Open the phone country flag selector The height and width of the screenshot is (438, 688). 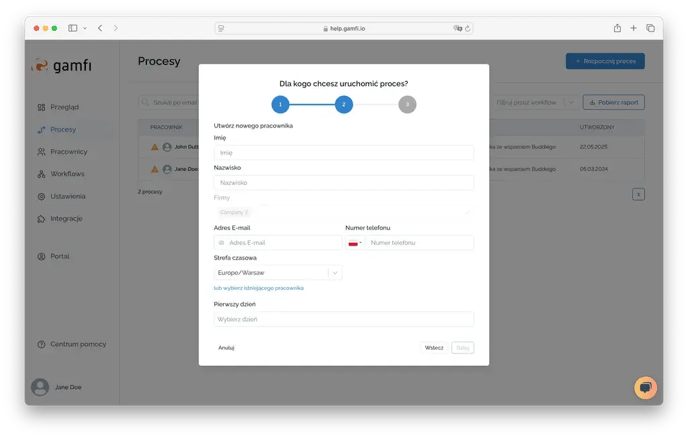pyautogui.click(x=355, y=243)
